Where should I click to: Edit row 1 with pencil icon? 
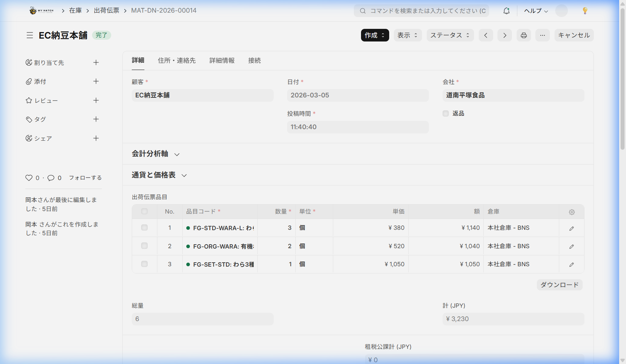click(571, 228)
